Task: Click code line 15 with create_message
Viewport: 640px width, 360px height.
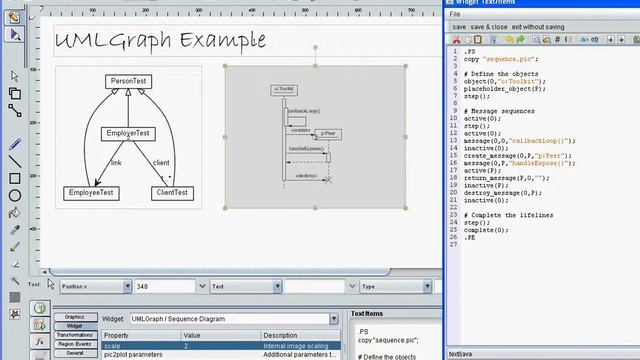Action: (518, 156)
